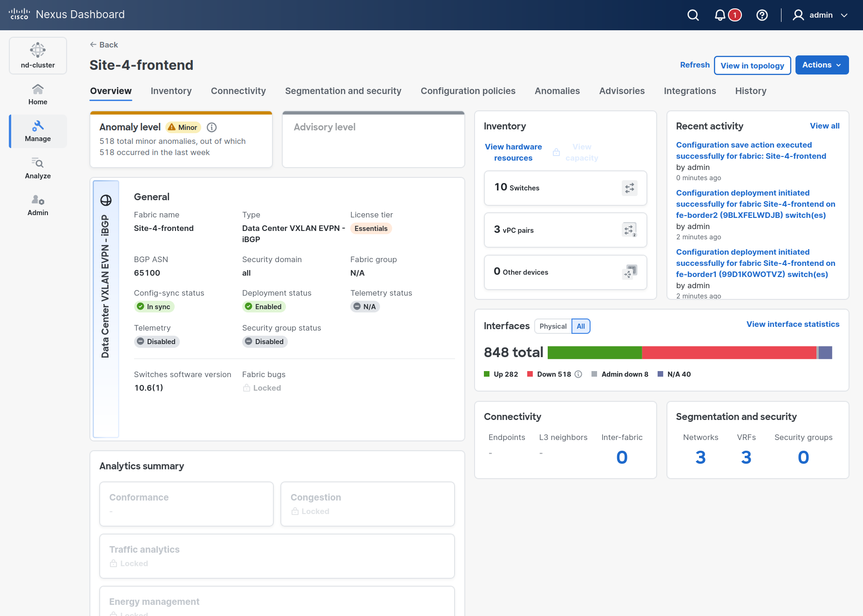Open the Configuration policies tab
The width and height of the screenshot is (863, 616).
468,91
